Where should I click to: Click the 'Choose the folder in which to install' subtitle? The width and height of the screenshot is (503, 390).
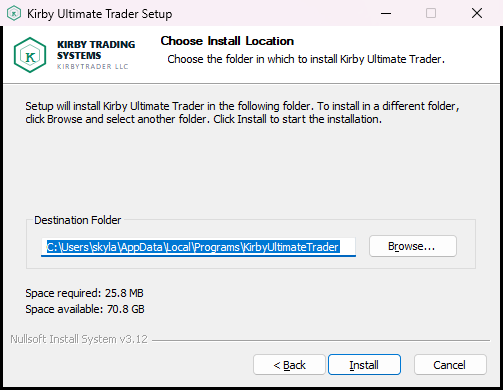coord(306,59)
